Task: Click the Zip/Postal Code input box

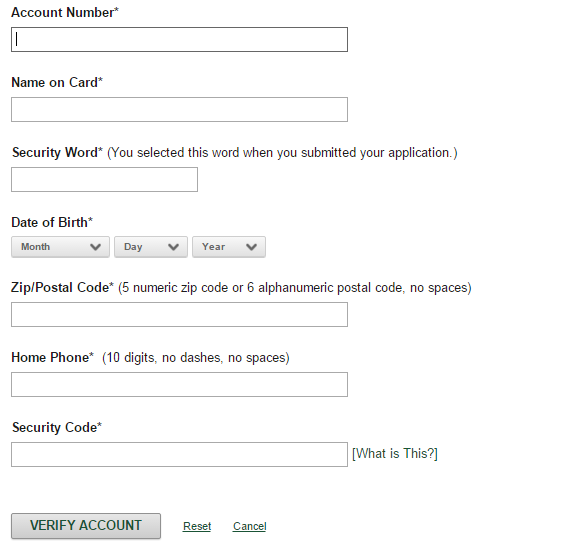Action: point(179,314)
